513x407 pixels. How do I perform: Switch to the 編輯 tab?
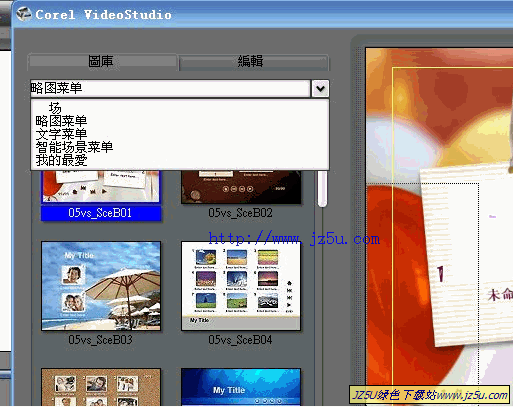click(254, 62)
